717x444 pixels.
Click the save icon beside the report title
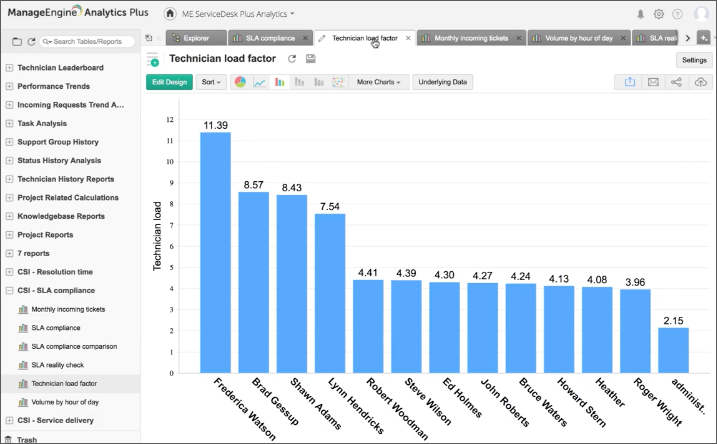(311, 59)
